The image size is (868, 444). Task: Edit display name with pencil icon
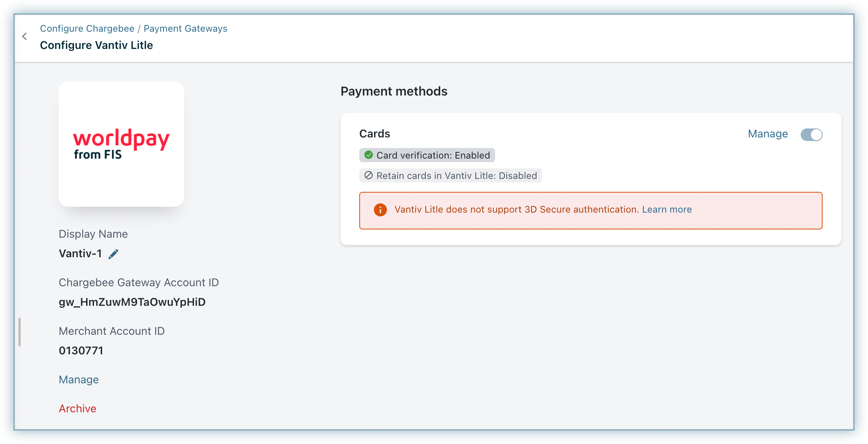(x=113, y=254)
